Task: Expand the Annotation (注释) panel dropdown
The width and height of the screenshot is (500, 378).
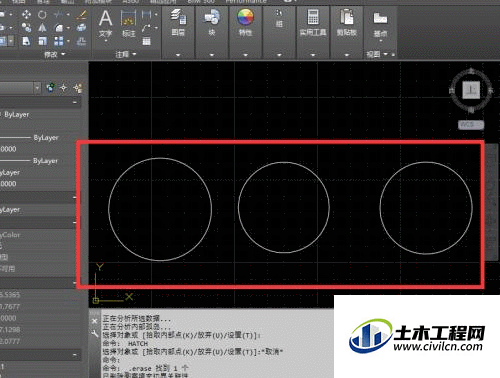Action: pos(126,54)
